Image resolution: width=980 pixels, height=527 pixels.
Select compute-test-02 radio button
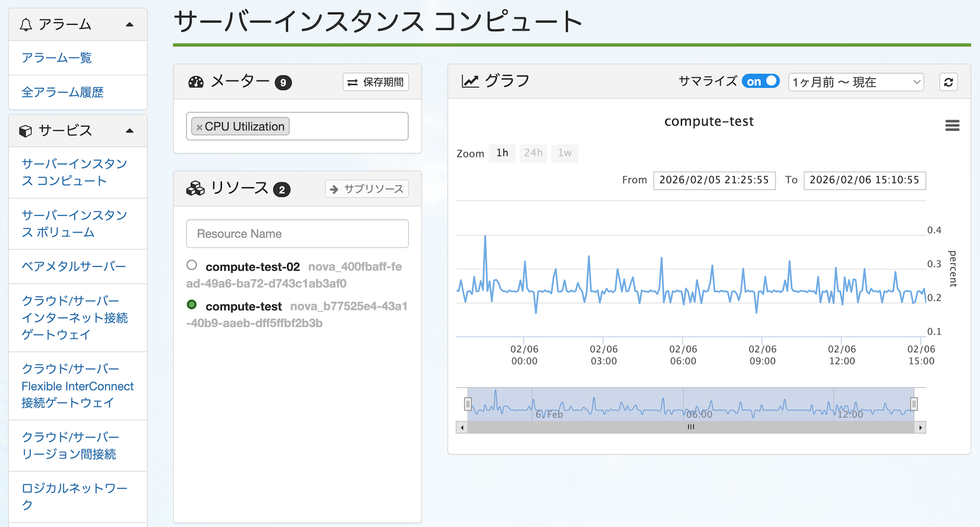coord(192,265)
